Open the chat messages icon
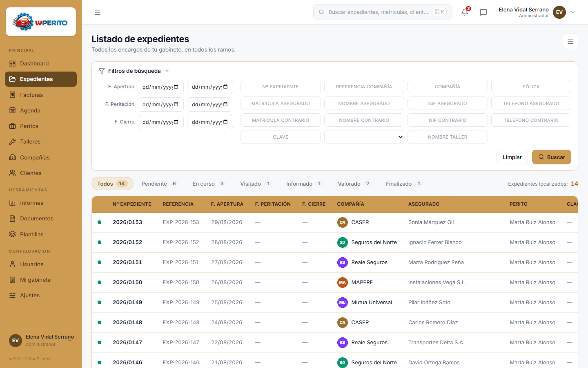 (483, 12)
